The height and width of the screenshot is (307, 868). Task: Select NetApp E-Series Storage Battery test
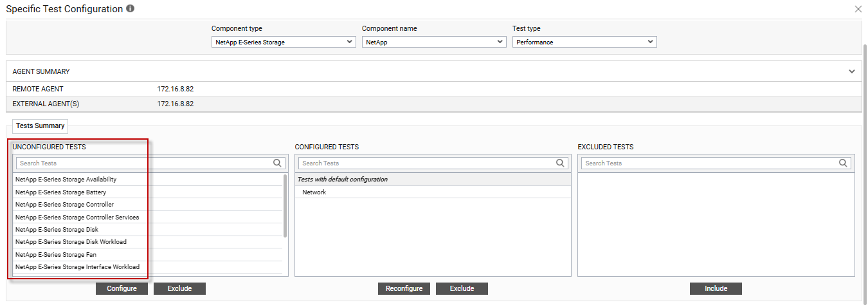[147, 192]
